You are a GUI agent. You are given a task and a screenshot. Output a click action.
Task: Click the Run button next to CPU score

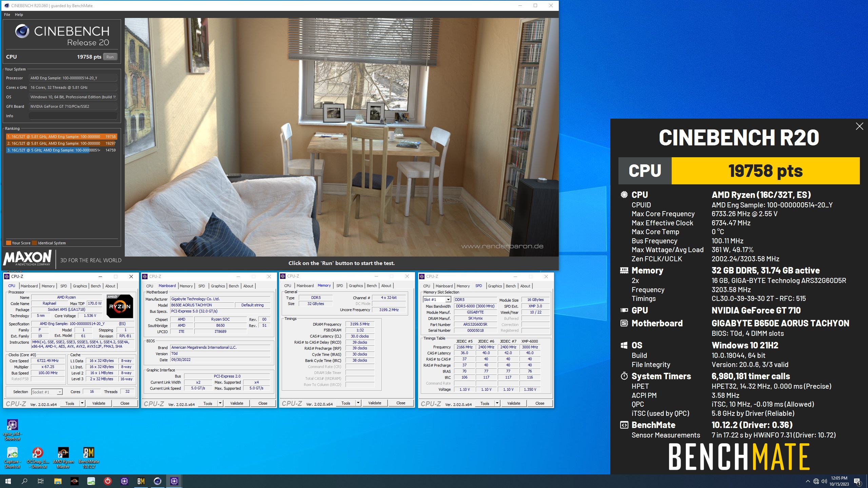pos(110,57)
